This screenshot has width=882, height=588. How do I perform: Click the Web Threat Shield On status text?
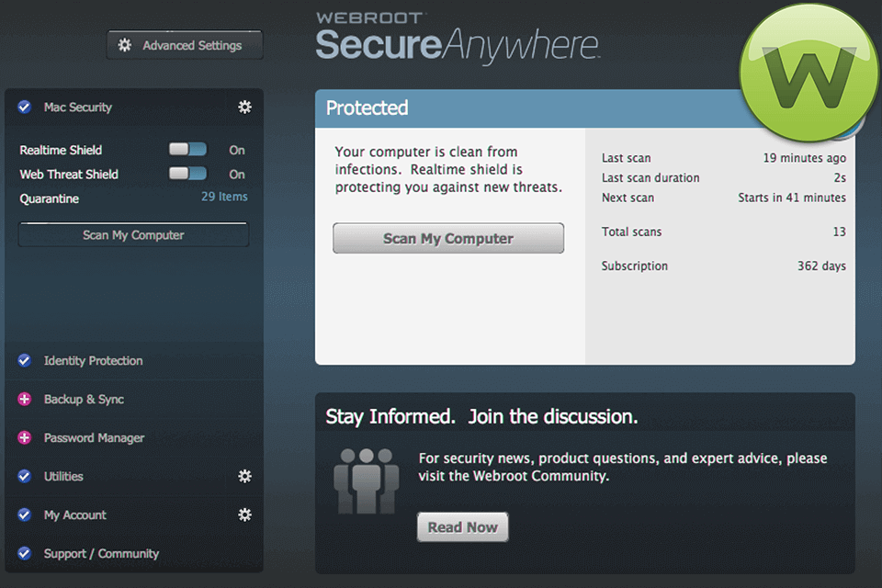pyautogui.click(x=237, y=175)
